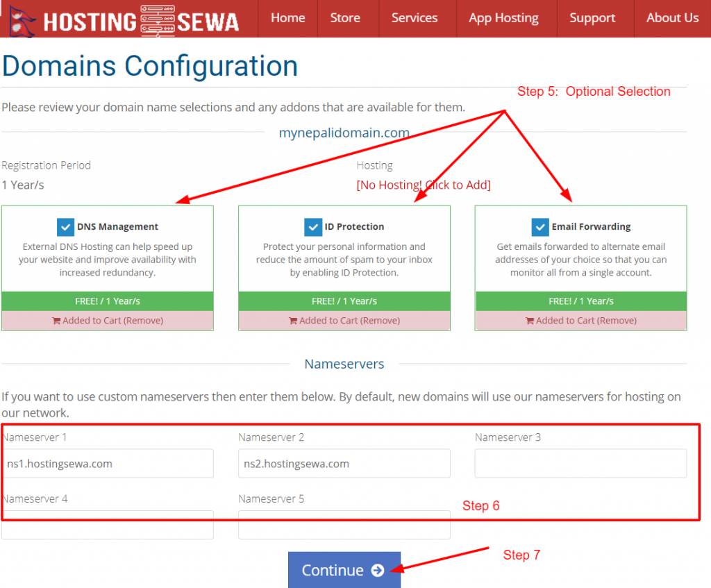Disable the ID Protection option
This screenshot has height=588, width=711.
point(313,226)
